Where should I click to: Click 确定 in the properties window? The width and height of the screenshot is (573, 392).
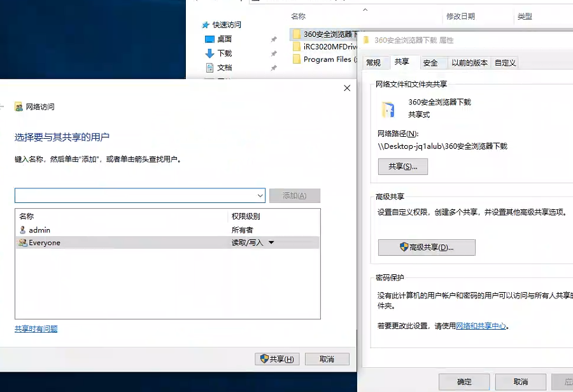point(464,382)
